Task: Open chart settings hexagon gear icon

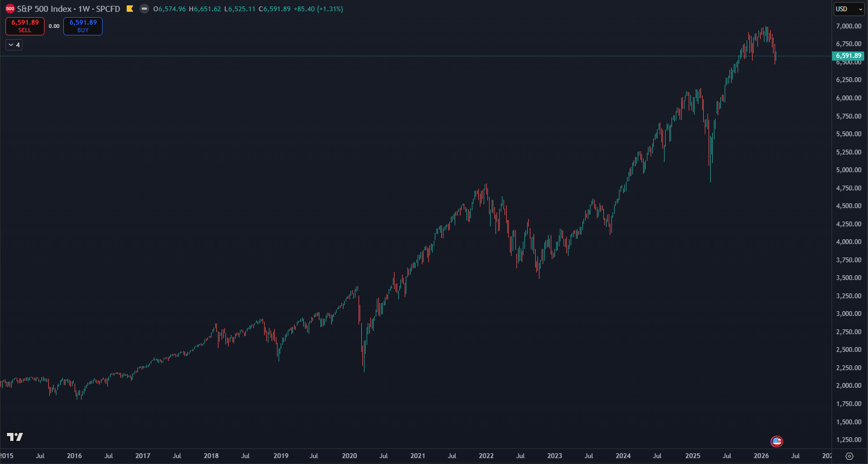Action: click(x=849, y=456)
